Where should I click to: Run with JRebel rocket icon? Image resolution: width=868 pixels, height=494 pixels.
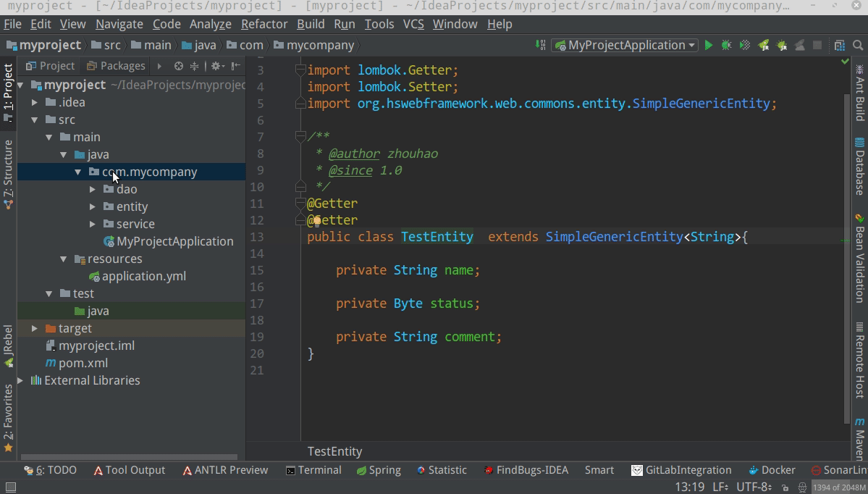[x=763, y=46]
